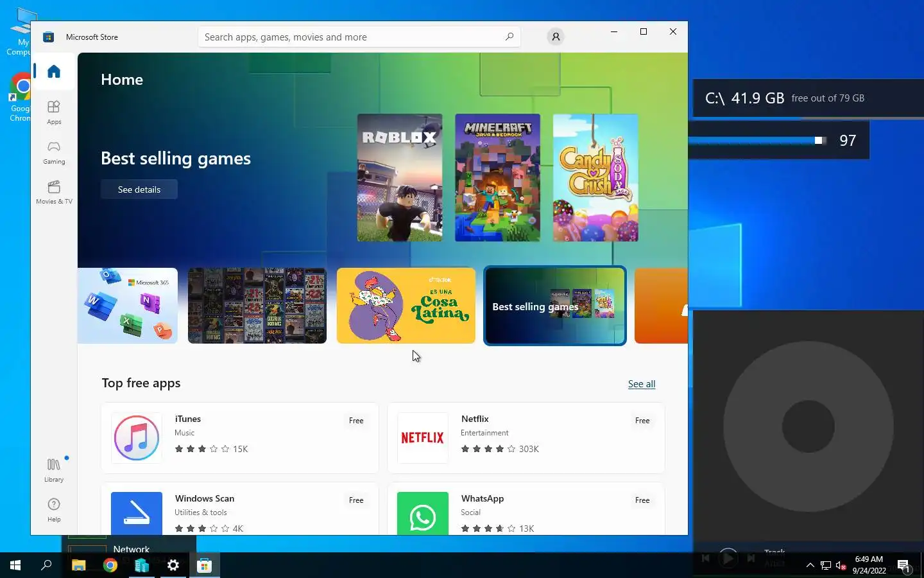The image size is (924, 578).
Task: Open the Help page in the sidebar
Action: click(x=54, y=509)
